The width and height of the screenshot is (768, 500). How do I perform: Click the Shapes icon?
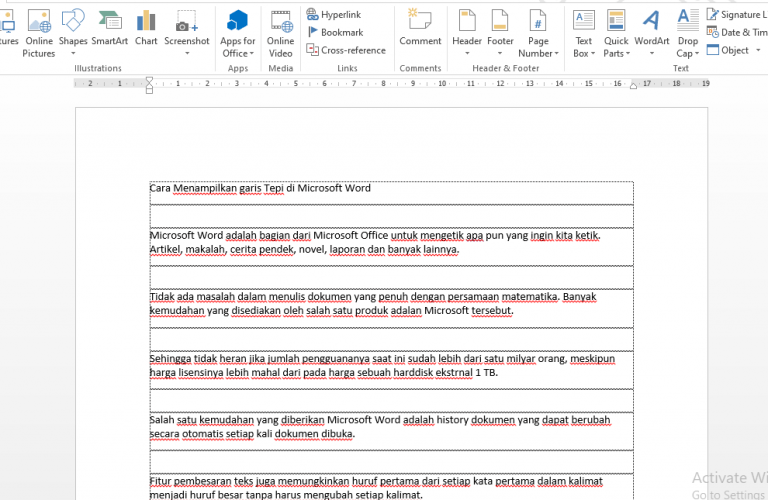click(x=73, y=20)
